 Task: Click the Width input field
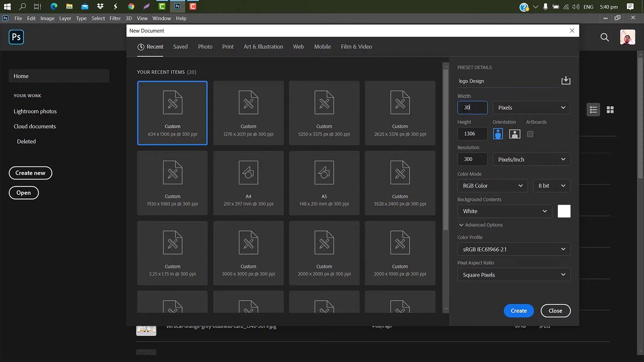coord(472,108)
